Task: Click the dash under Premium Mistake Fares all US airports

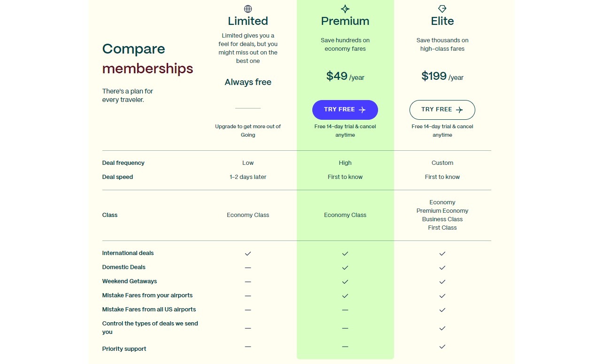Action: 345,310
